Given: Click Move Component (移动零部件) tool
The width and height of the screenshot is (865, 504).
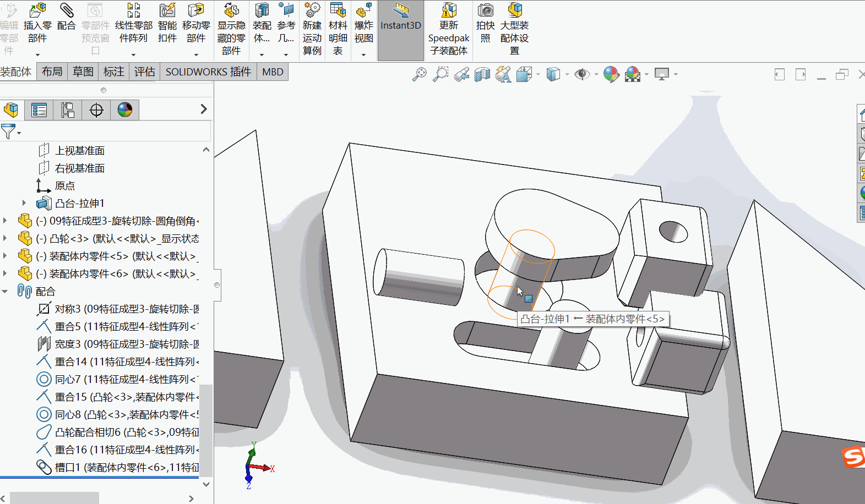Looking at the screenshot, I should [x=196, y=23].
